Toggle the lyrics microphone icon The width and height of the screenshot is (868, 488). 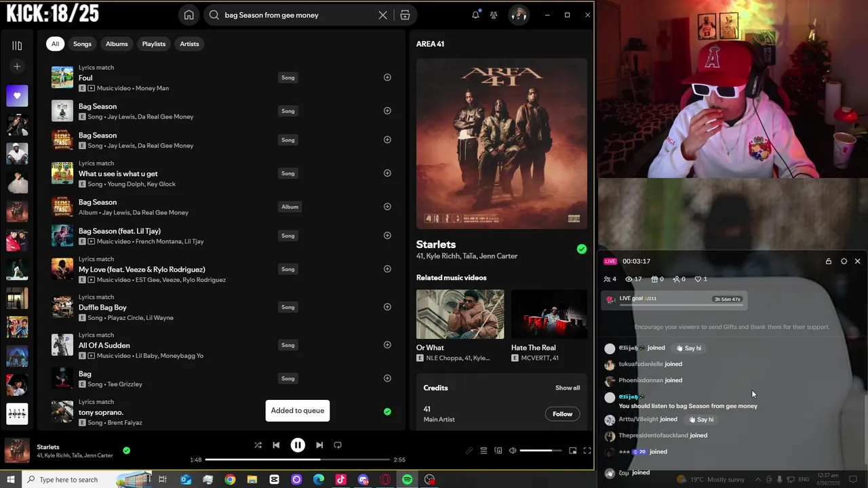(469, 451)
